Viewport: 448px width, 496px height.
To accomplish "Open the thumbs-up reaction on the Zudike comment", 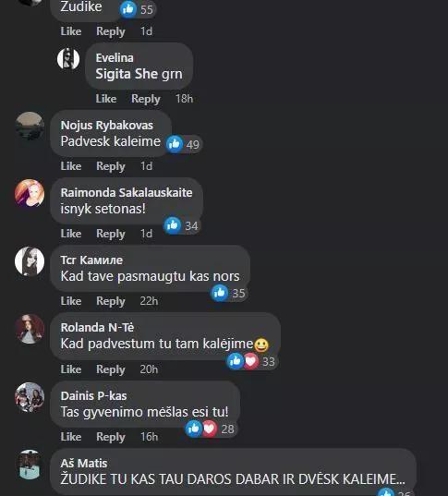I will [128, 9].
